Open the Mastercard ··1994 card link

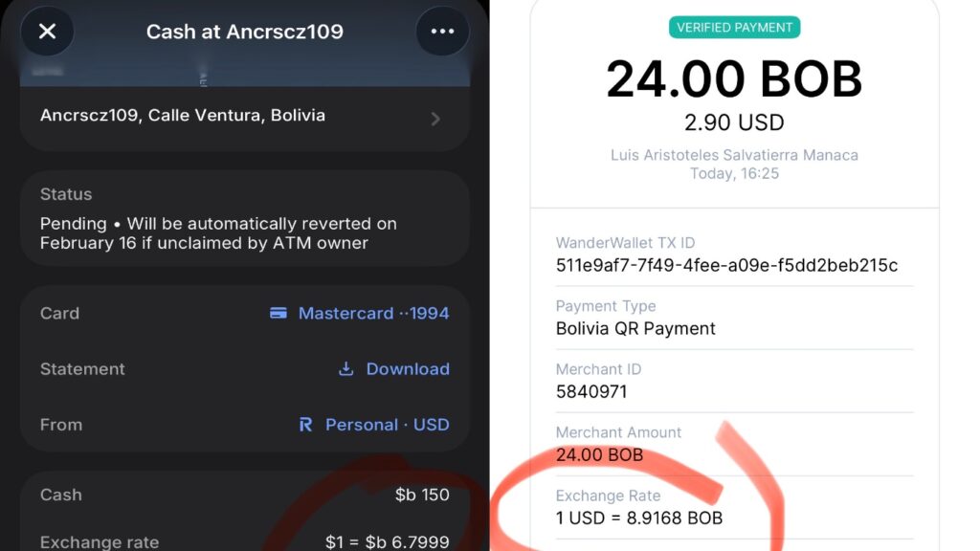[360, 313]
